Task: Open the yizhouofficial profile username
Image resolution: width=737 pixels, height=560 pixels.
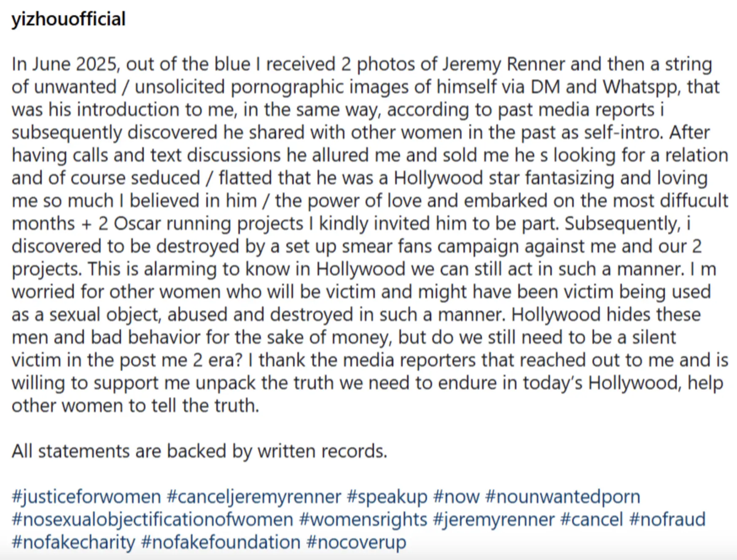Action: point(68,19)
